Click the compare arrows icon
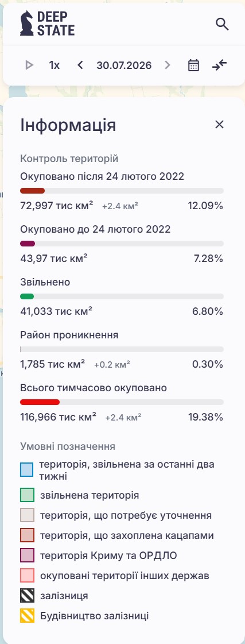Viewport: 245px width, 644px height. coord(220,65)
